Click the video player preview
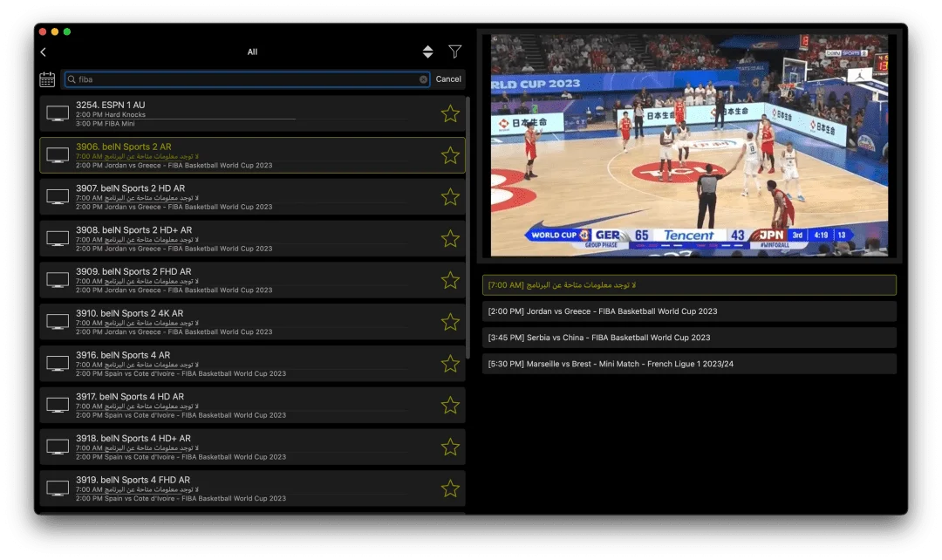 click(x=689, y=146)
